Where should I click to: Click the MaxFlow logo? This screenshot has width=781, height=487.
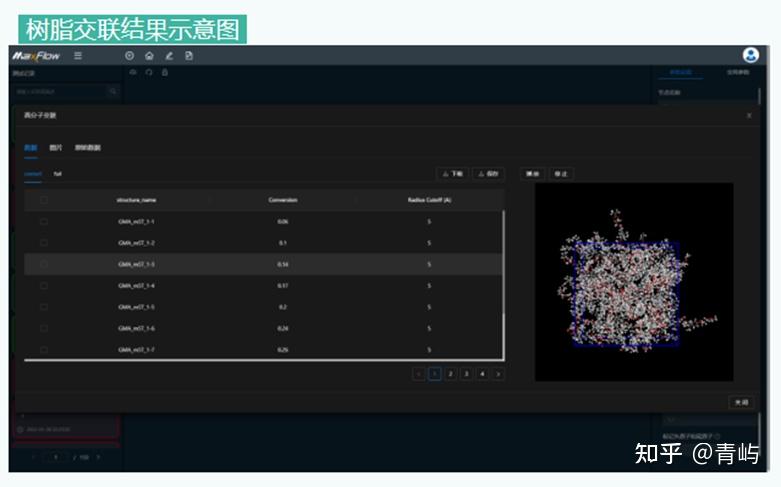[36, 56]
